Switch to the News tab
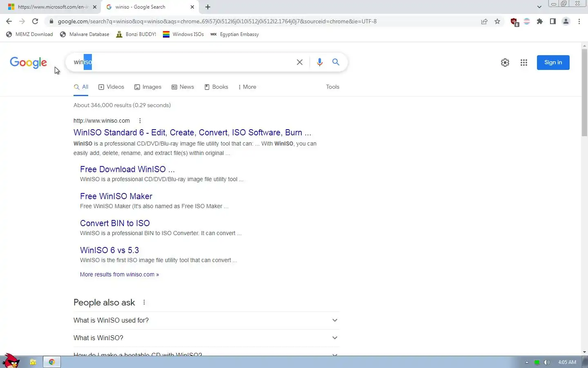This screenshot has height=368, width=588. click(183, 87)
